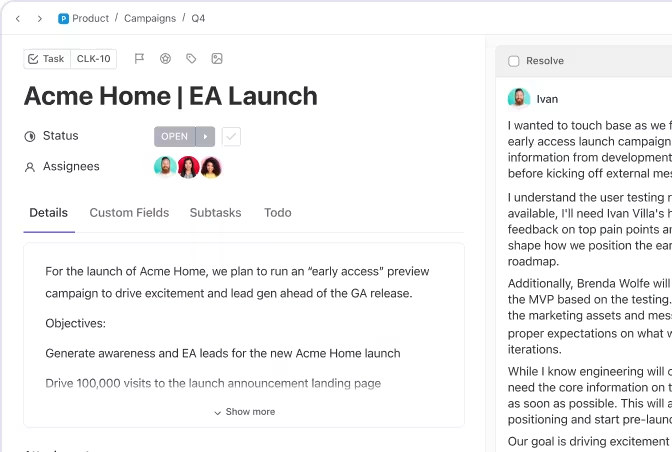Open the tags icon
The image size is (672, 452).
point(191,58)
